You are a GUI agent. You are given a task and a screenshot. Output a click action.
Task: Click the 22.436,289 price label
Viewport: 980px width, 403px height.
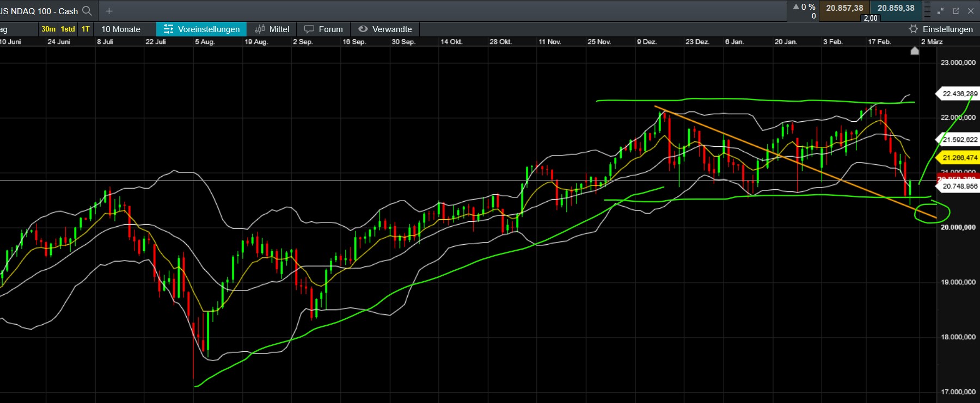(x=959, y=94)
